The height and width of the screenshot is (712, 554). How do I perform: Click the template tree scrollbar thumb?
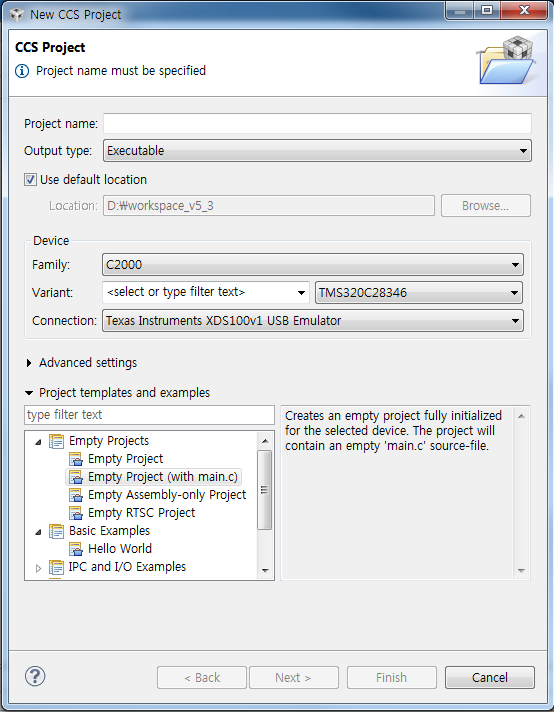(x=264, y=490)
